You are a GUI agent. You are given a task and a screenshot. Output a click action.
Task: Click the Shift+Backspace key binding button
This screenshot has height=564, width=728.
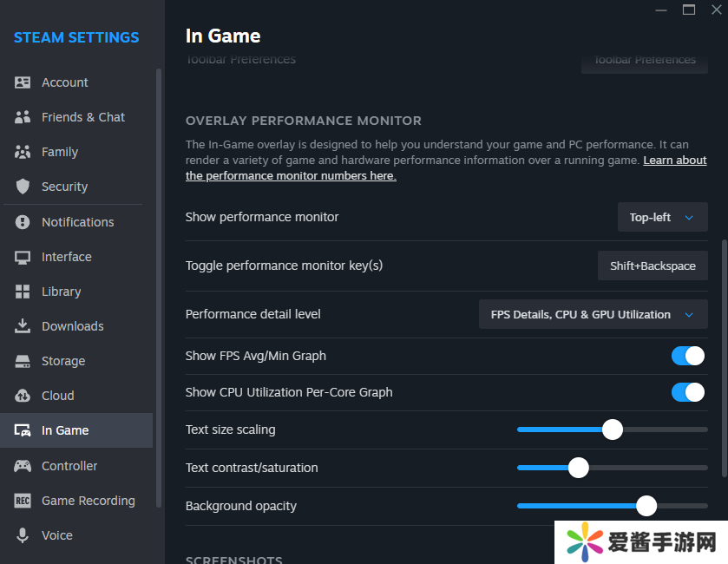[653, 266]
